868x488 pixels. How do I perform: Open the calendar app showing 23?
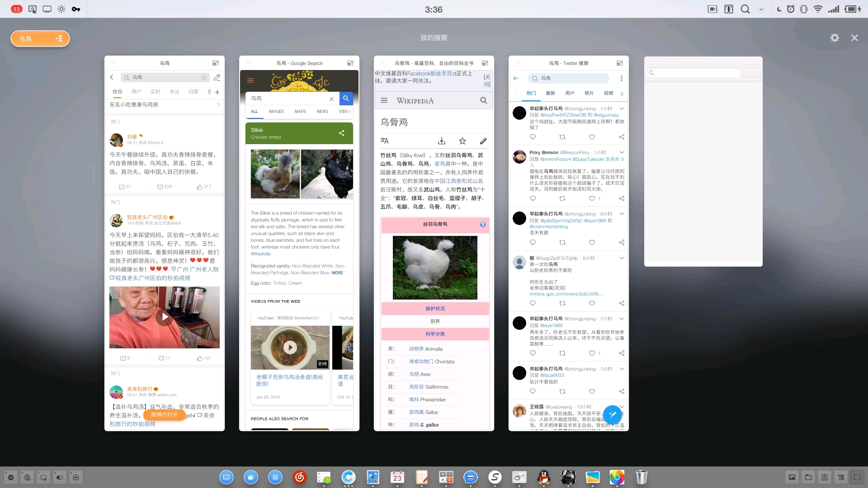pyautogui.click(x=397, y=477)
